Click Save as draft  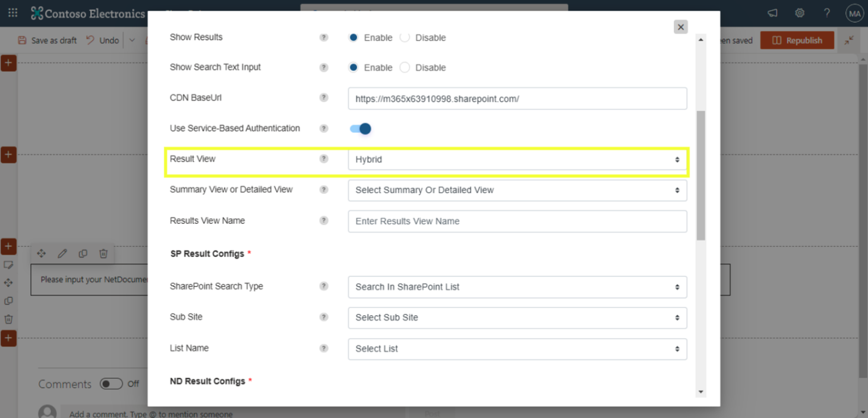pyautogui.click(x=48, y=40)
